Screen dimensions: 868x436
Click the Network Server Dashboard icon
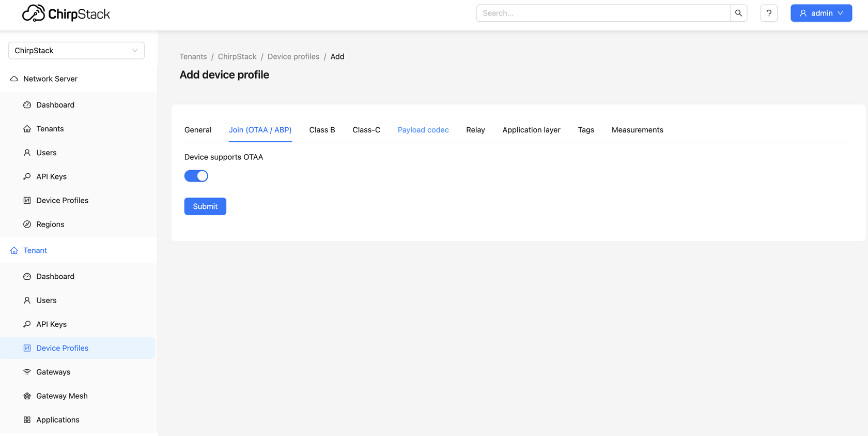pos(27,104)
